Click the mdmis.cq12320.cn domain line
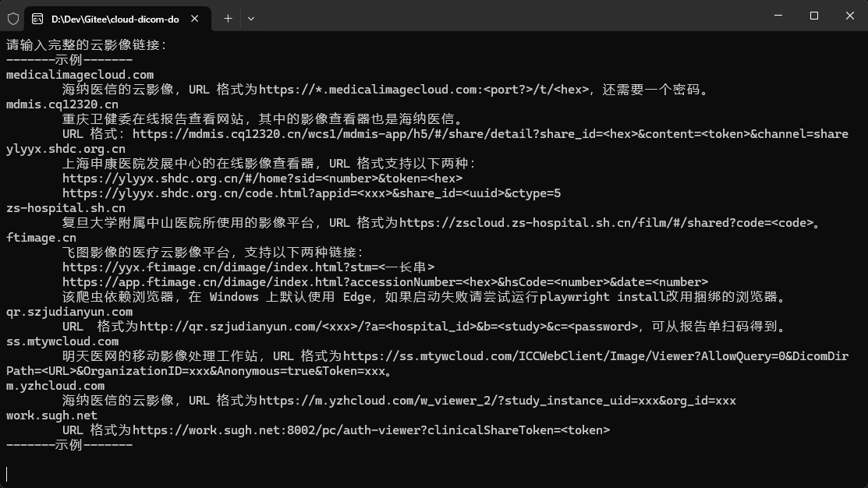This screenshot has width=868, height=488. click(62, 104)
